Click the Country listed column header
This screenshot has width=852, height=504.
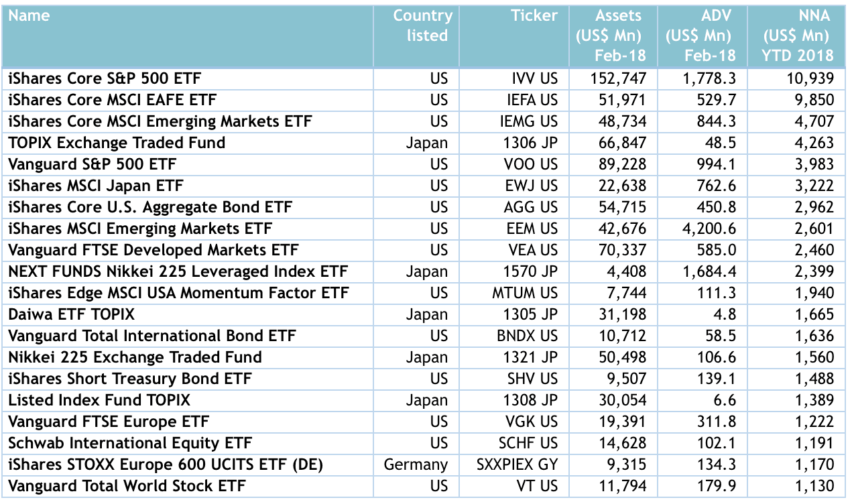[422, 25]
